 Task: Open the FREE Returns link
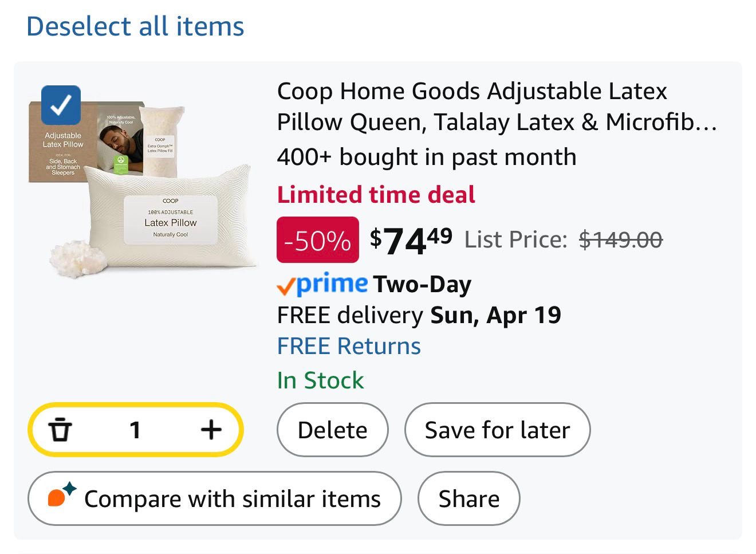coord(349,346)
